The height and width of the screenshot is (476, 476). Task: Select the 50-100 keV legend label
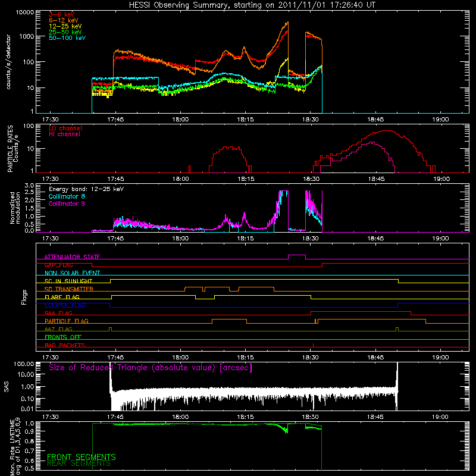click(x=67, y=38)
